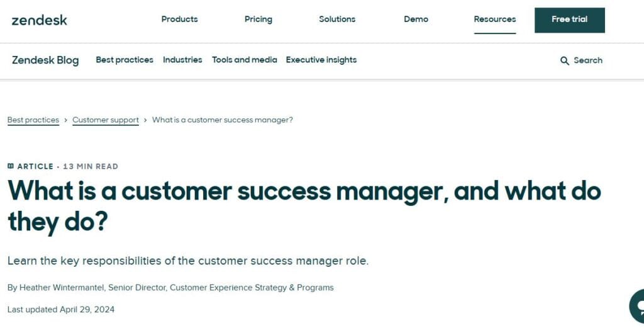Open the chat widget bubble
The image size is (644, 331).
coord(636,306)
